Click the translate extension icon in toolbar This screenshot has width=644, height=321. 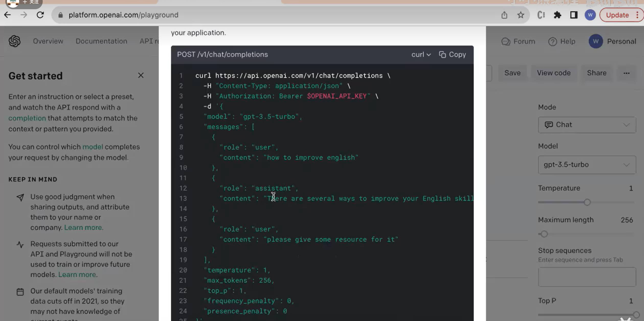(x=541, y=15)
